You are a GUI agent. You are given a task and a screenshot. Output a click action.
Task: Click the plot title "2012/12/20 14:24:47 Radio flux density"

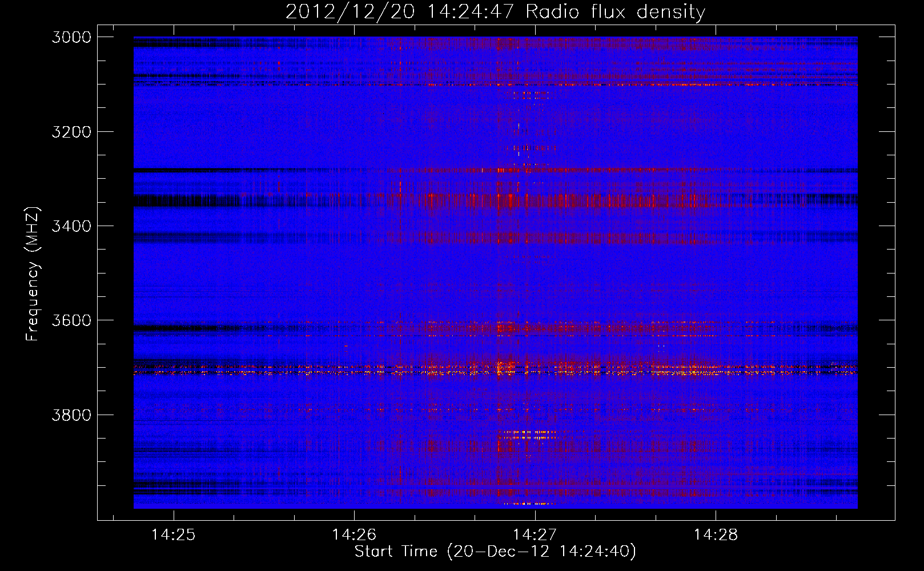coord(495,11)
